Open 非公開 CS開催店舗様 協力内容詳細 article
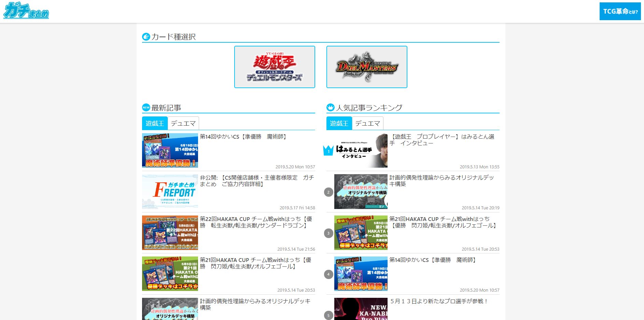644x320 pixels. (x=257, y=181)
